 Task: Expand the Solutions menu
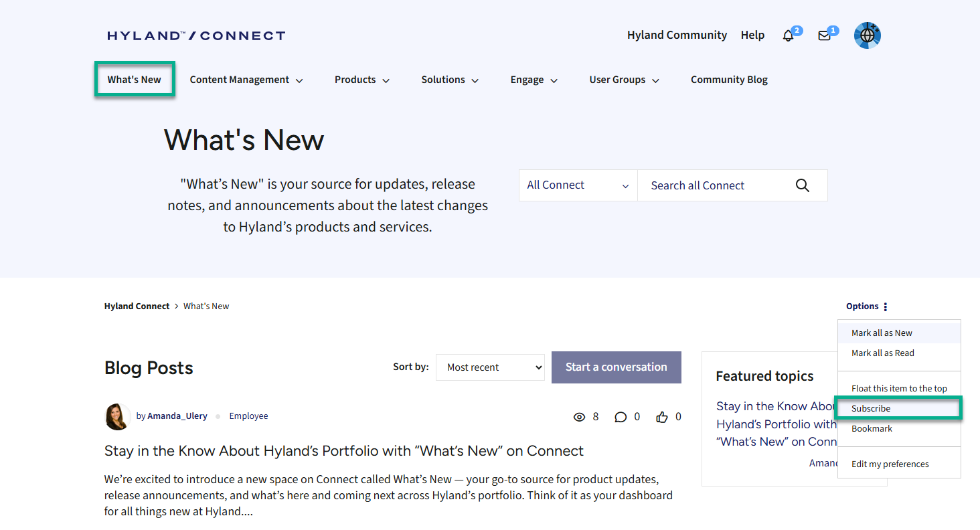[450, 80]
